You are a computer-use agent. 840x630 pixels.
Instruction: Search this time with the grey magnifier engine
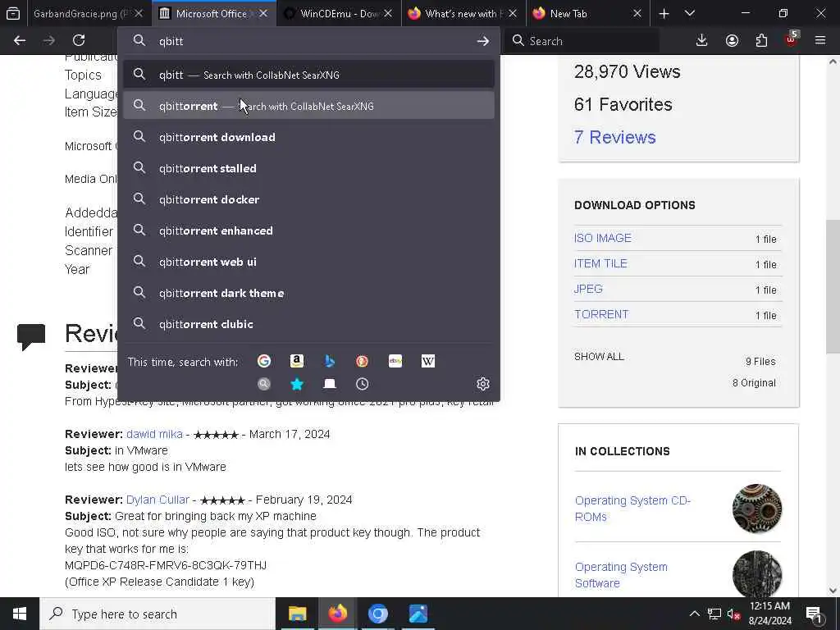pyautogui.click(x=263, y=384)
